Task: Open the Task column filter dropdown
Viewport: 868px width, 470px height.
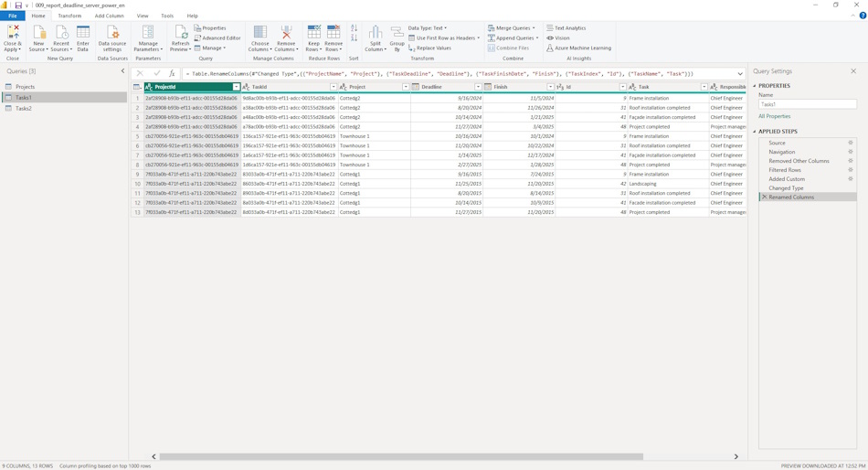Action: coord(704,87)
